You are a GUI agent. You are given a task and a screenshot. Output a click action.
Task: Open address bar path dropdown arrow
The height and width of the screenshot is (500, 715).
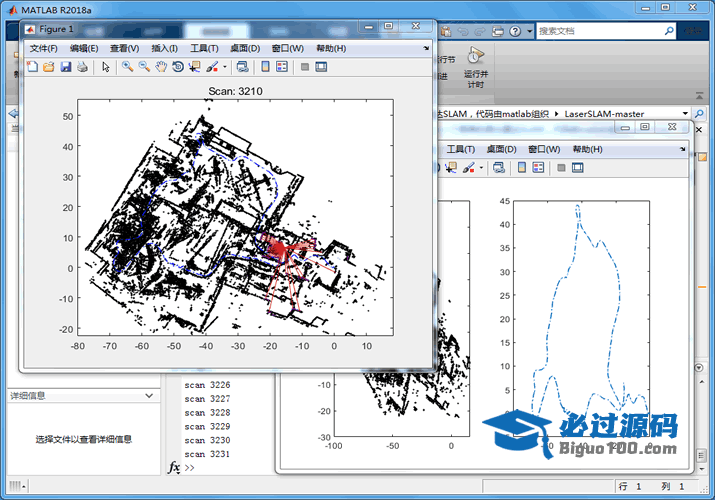pos(685,113)
